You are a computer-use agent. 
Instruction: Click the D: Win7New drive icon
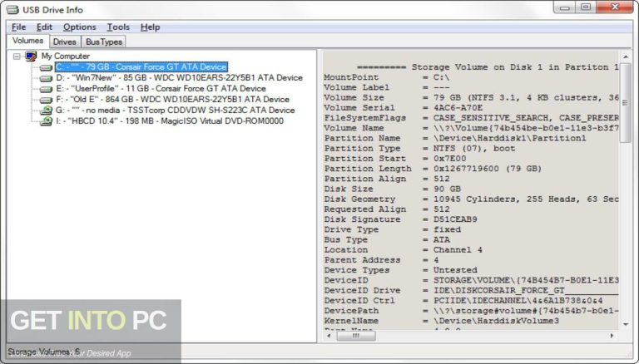(x=46, y=78)
